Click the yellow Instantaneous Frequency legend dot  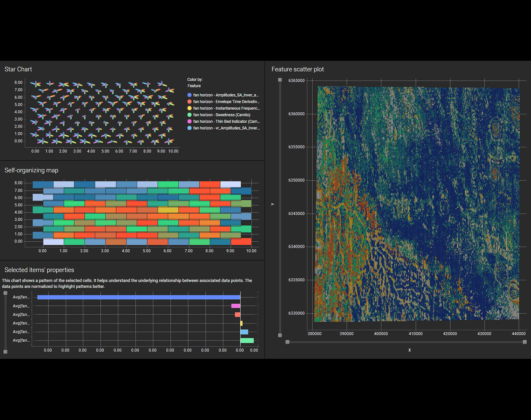[x=190, y=108]
